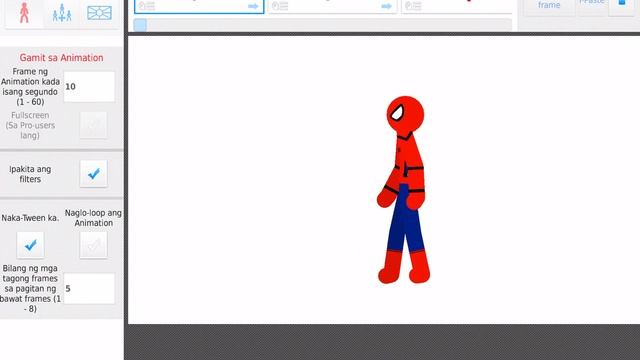Click the arrow on the second frame
Image resolution: width=640 pixels, height=360 pixels.
[x=386, y=7]
